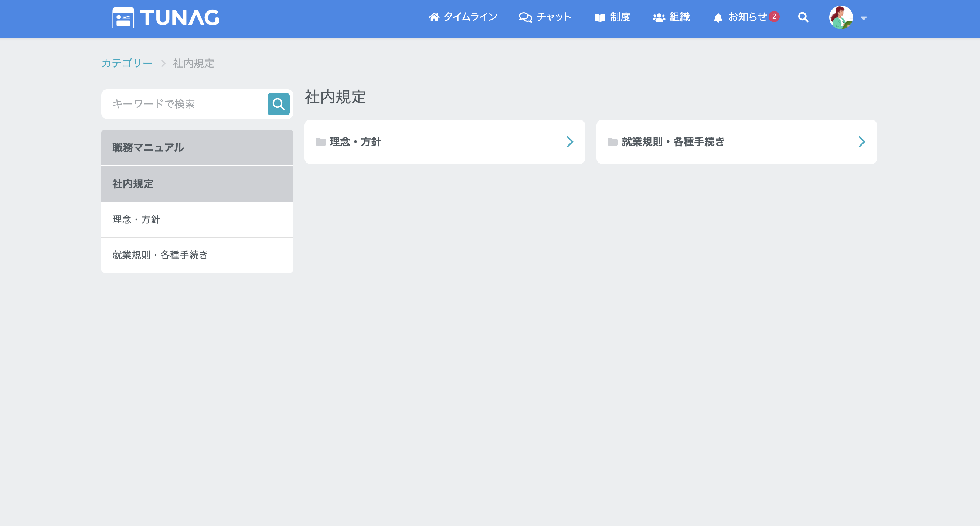Click the red notification badge showing 2
The image size is (980, 526).
[774, 17]
